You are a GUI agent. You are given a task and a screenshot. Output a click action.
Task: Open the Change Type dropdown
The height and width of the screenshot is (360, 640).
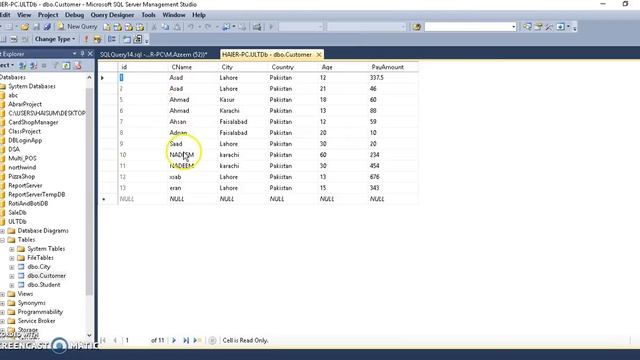(x=55, y=39)
